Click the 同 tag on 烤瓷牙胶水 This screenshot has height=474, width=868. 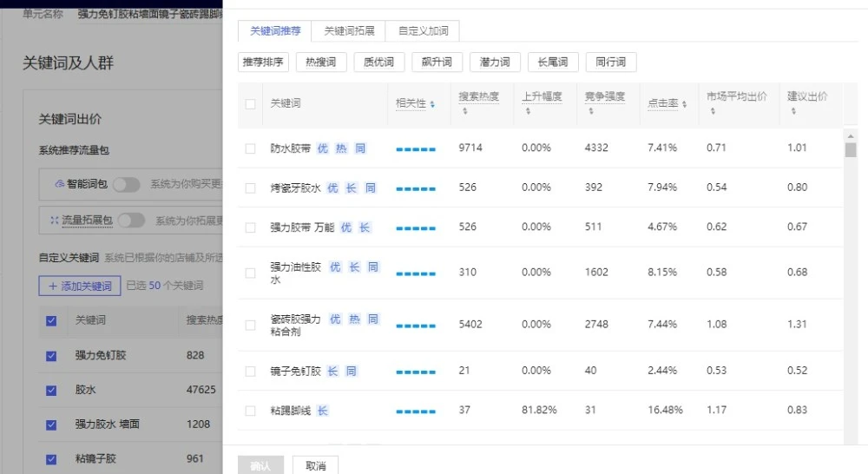pos(371,188)
